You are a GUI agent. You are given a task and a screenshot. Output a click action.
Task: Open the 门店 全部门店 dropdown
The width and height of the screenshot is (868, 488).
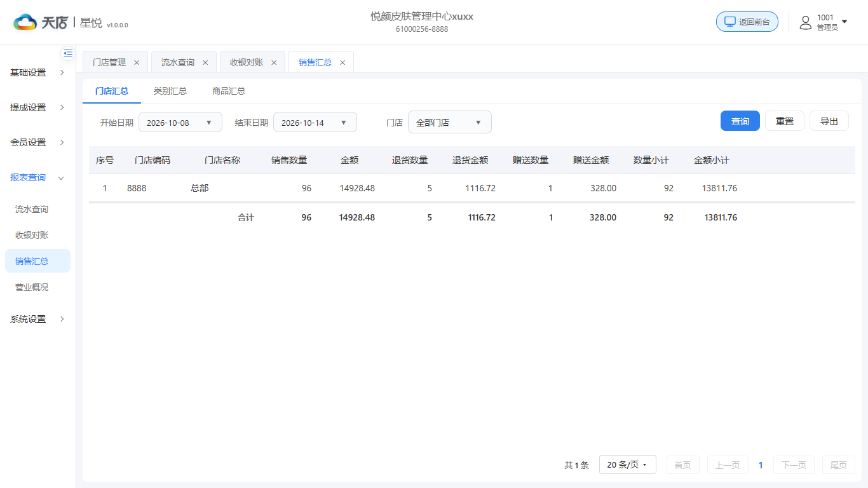coord(450,122)
